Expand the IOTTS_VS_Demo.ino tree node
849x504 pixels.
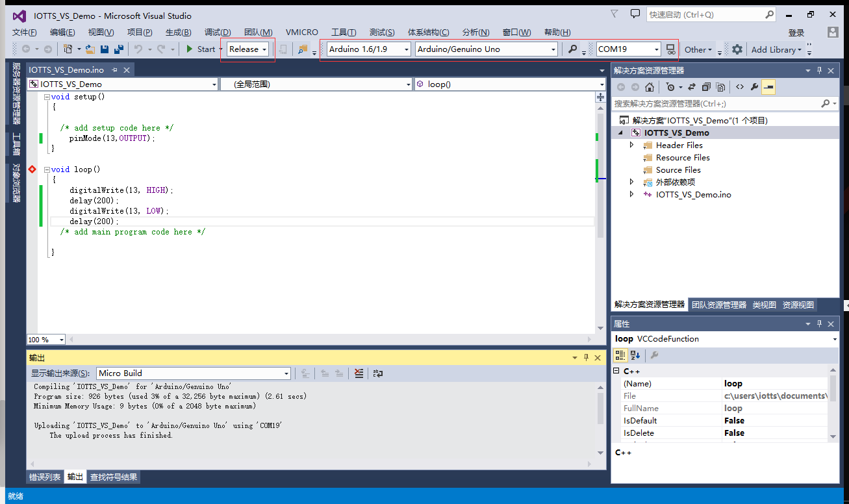[x=631, y=194]
